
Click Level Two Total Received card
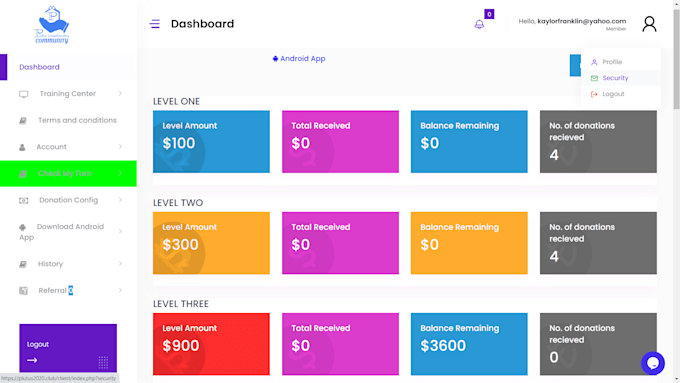(x=340, y=243)
